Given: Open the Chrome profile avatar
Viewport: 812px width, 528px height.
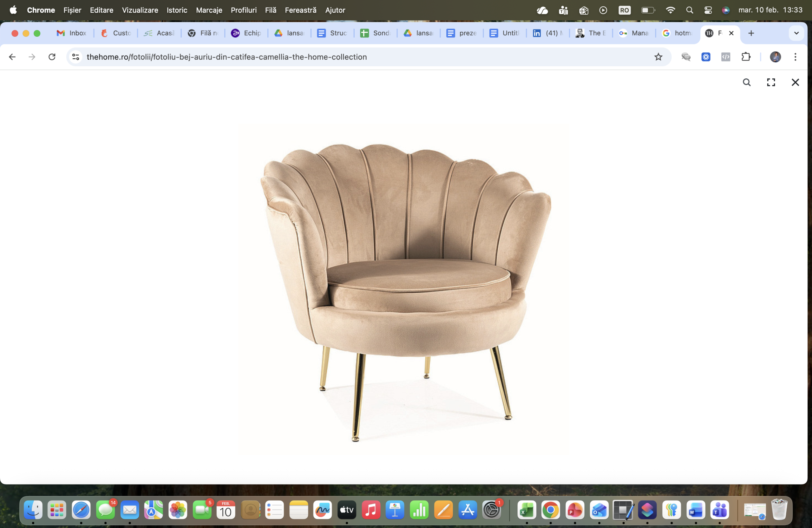Looking at the screenshot, I should click(775, 57).
